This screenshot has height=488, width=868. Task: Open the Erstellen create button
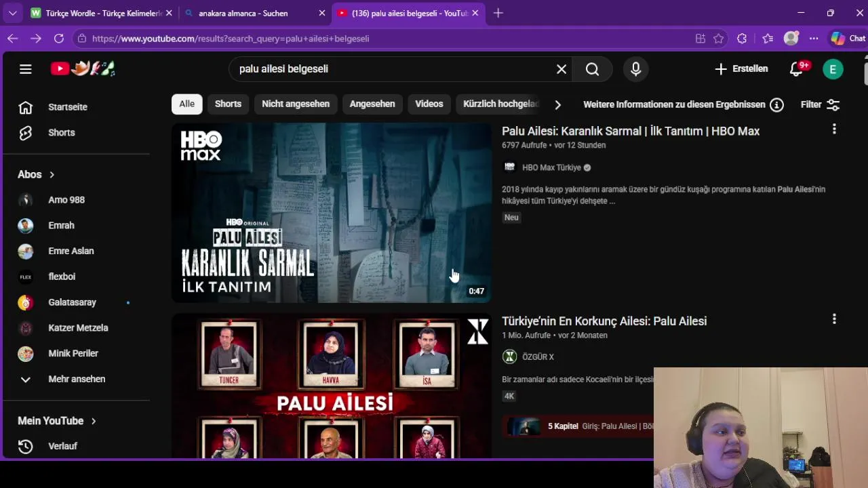tap(741, 69)
